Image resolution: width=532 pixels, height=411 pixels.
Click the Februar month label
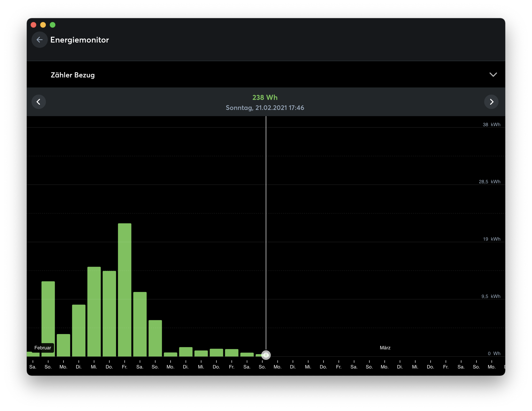point(43,348)
